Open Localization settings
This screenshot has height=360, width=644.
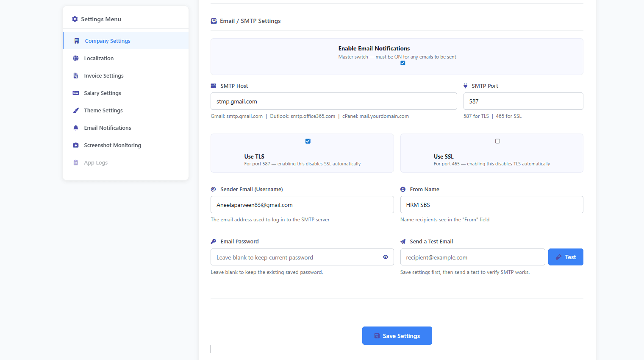pos(126,58)
